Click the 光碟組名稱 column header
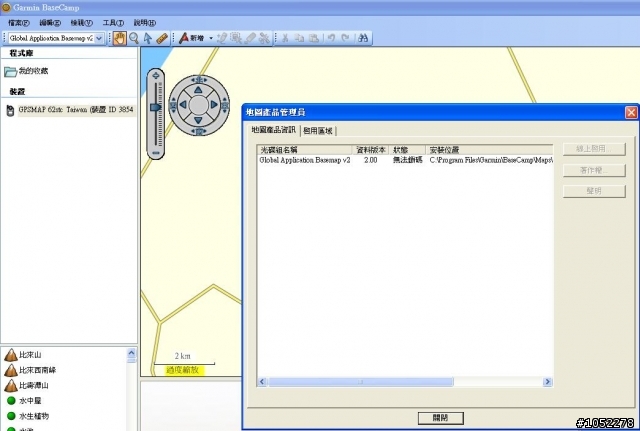This screenshot has width=640, height=431. [304, 150]
